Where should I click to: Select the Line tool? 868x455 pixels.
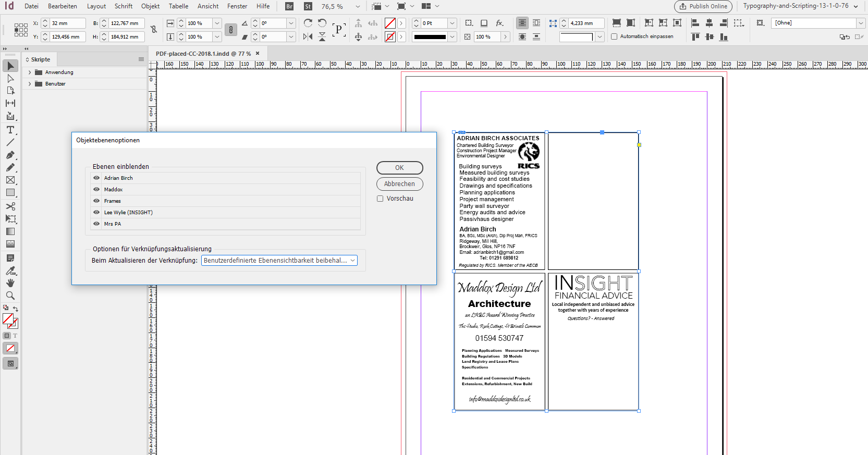tap(10, 142)
